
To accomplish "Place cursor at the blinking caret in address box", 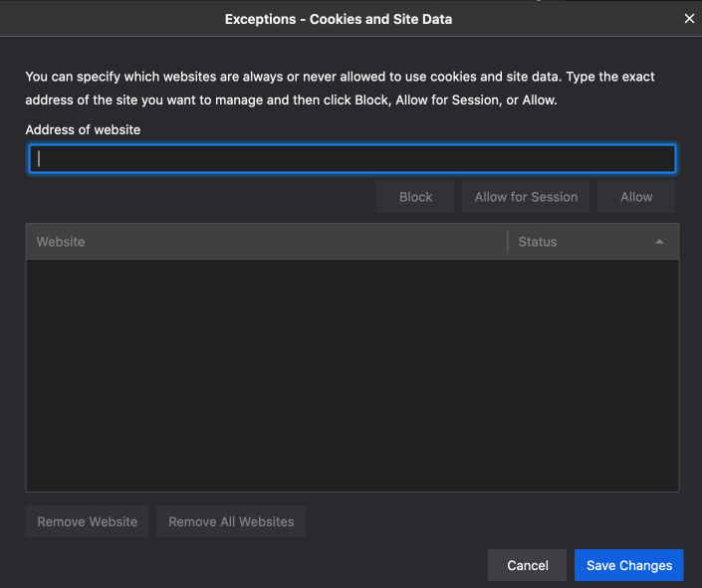I will (x=39, y=158).
